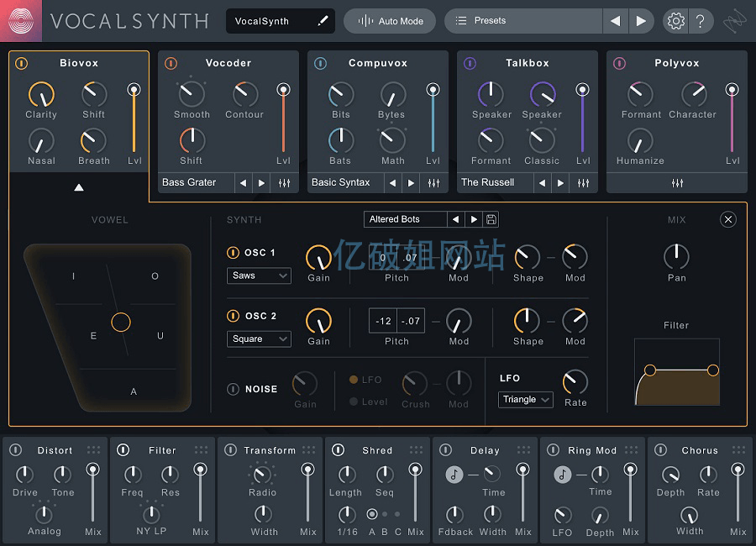
Task: Open the OSC 1 Saws waveform dropdown
Action: [x=259, y=276]
